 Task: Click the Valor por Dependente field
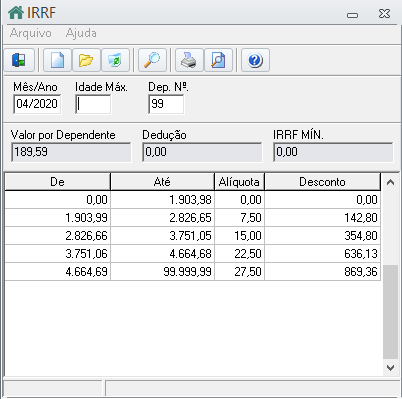click(x=71, y=152)
